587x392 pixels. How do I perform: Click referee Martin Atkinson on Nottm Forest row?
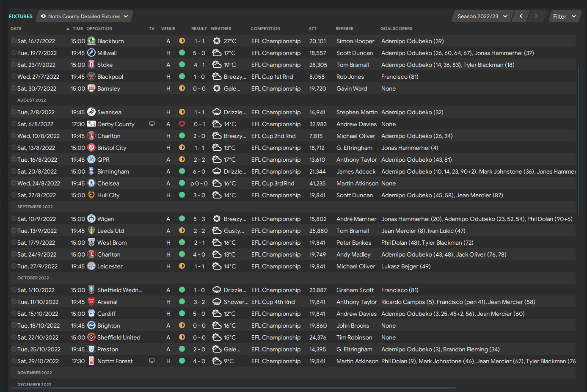point(358,361)
